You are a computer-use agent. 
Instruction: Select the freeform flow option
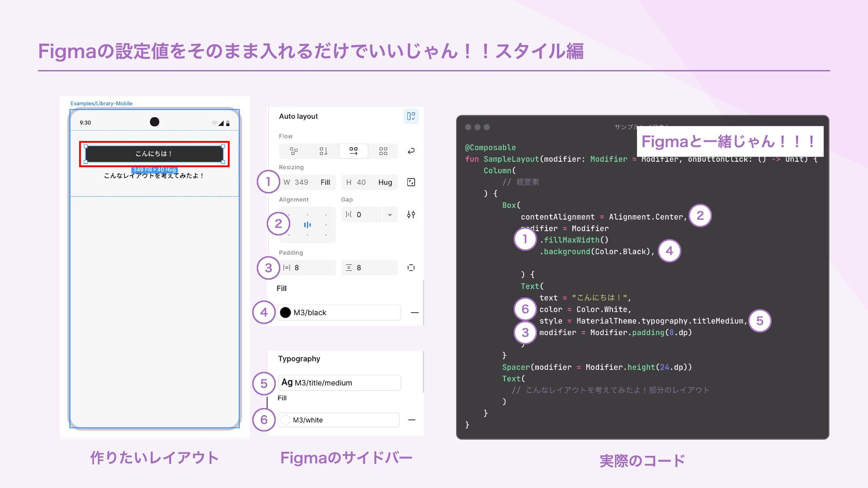[294, 151]
